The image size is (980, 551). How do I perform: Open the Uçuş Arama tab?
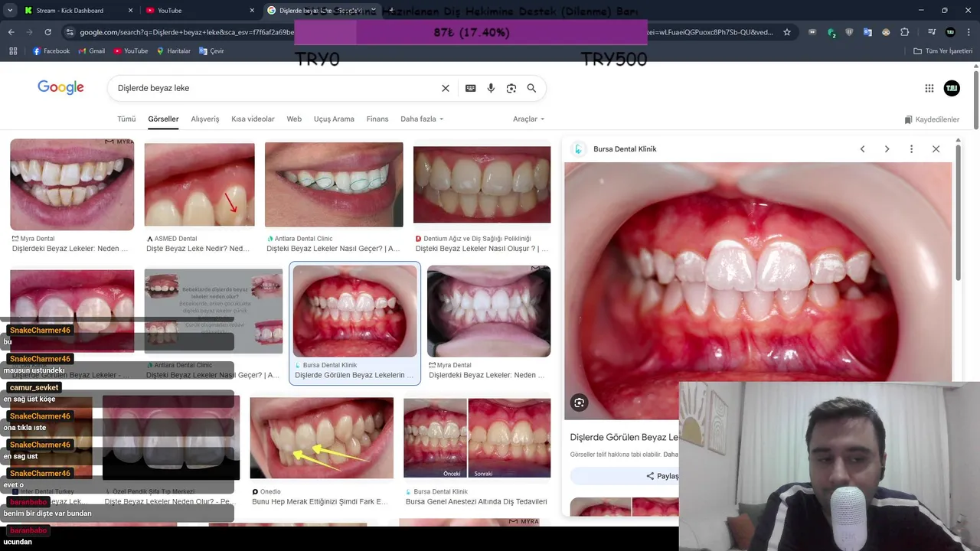[x=334, y=119]
